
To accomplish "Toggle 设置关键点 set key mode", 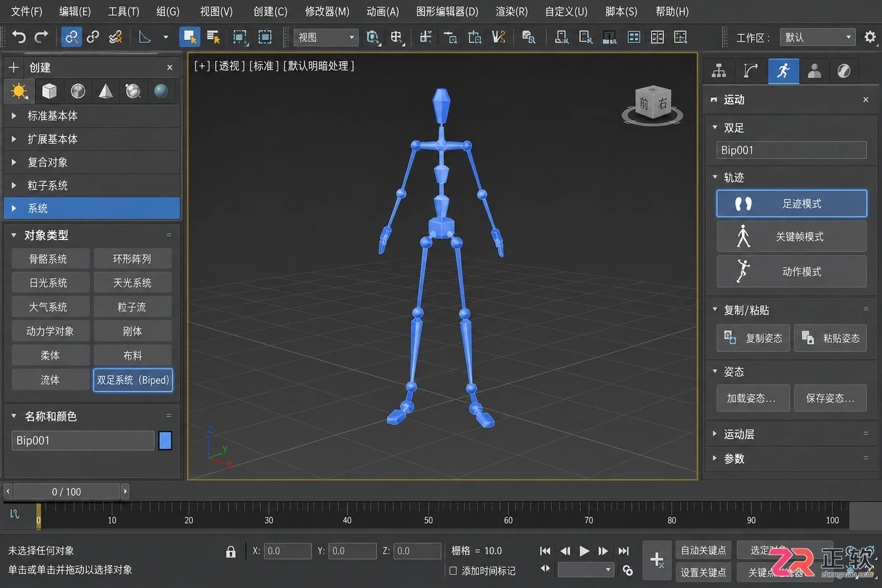I will point(703,572).
